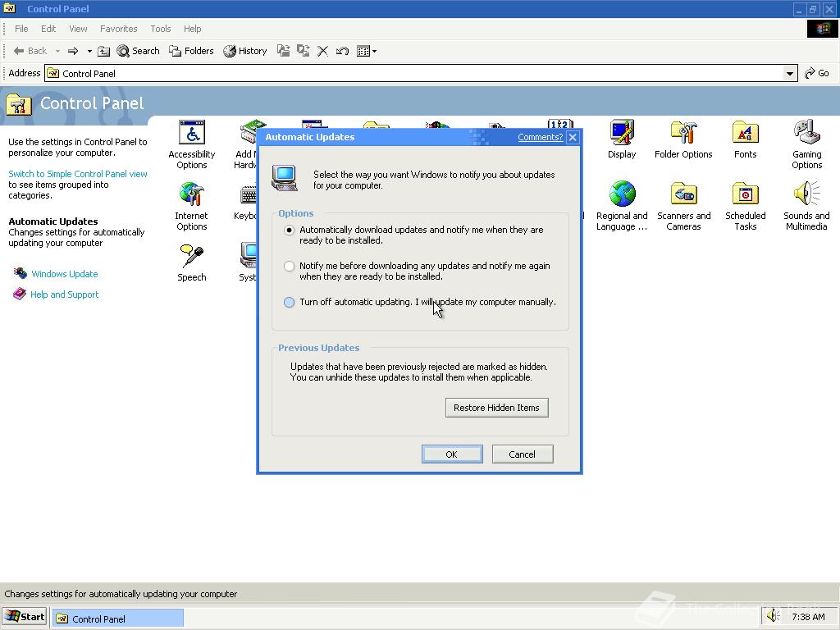Open the History toolbar button

pyautogui.click(x=245, y=51)
